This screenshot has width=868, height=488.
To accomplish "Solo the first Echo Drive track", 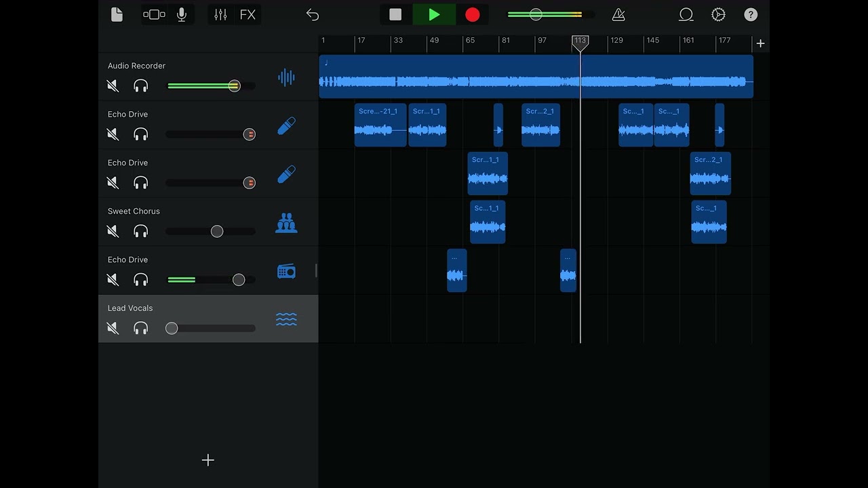I will (x=140, y=134).
